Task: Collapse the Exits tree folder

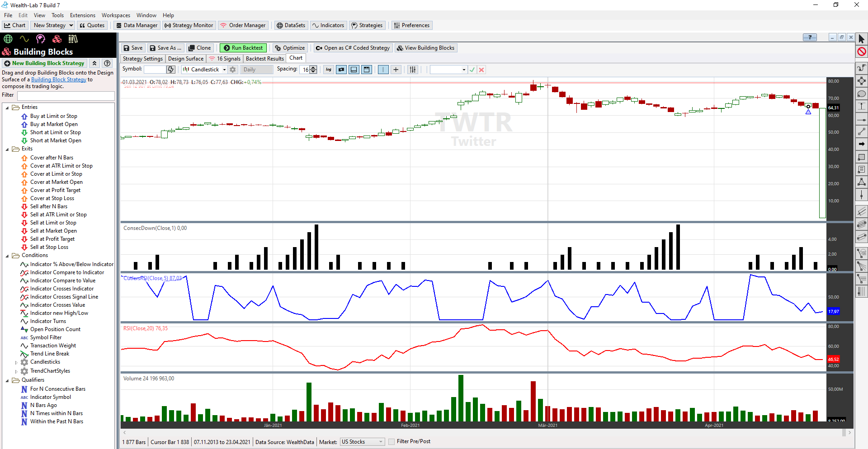Action: (x=7, y=149)
